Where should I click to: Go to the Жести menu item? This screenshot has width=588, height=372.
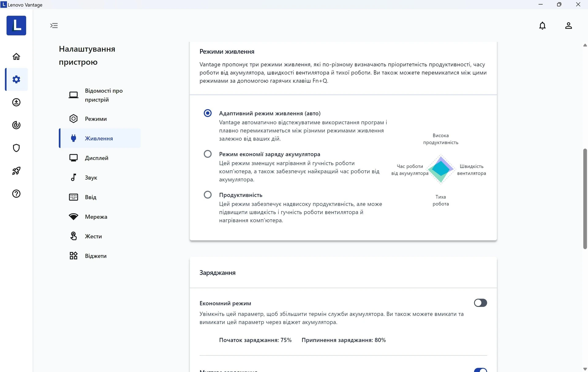pyautogui.click(x=100, y=236)
